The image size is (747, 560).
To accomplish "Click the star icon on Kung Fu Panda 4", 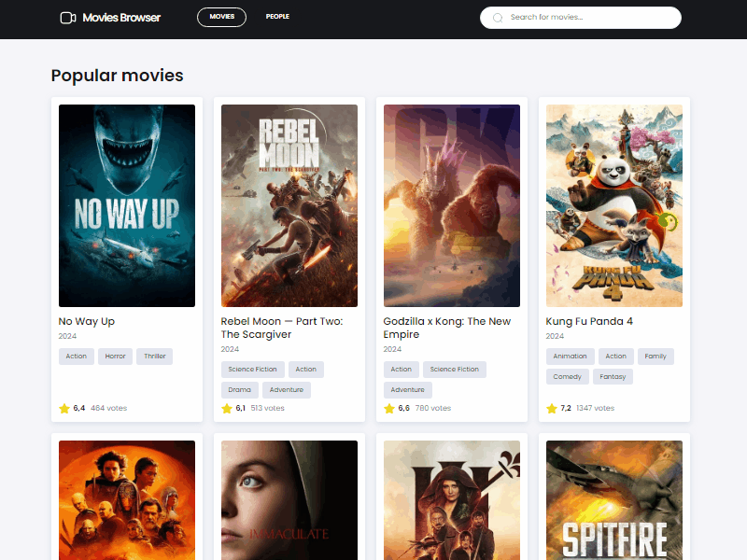I will pos(552,408).
